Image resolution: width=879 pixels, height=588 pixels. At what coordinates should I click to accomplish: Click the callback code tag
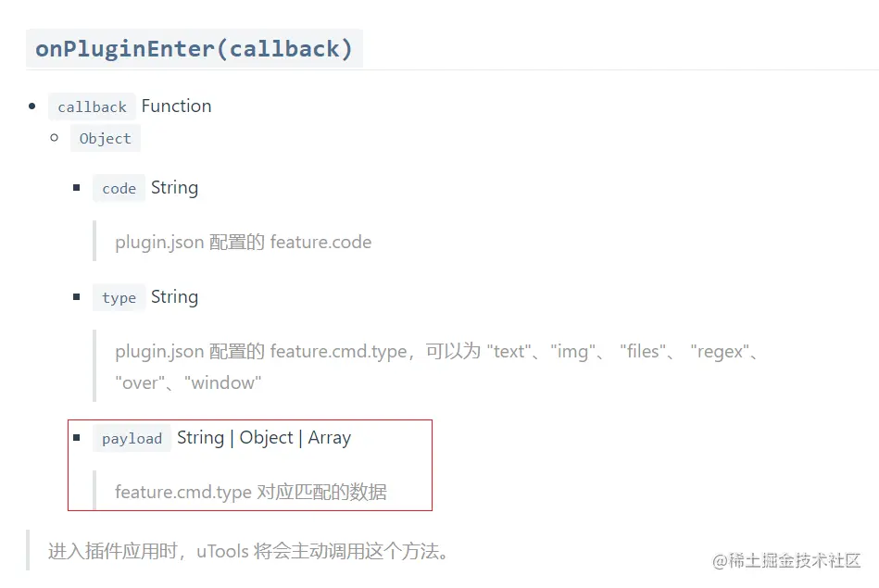[92, 107]
